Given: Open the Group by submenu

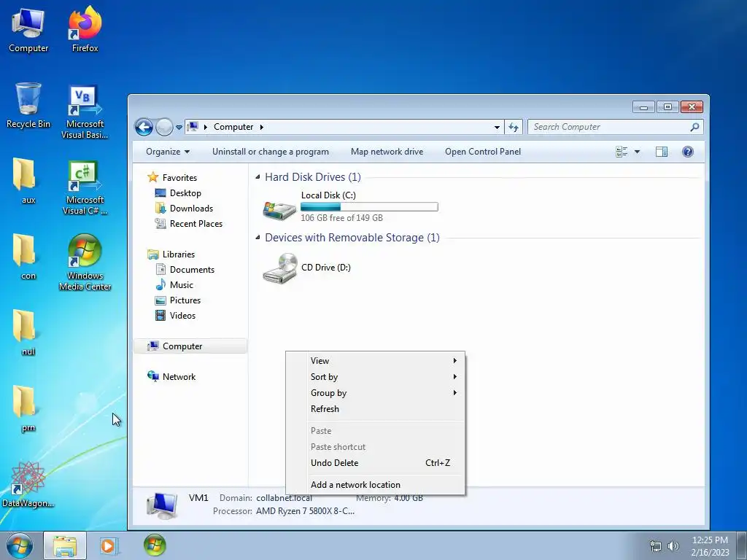Looking at the screenshot, I should (375, 393).
